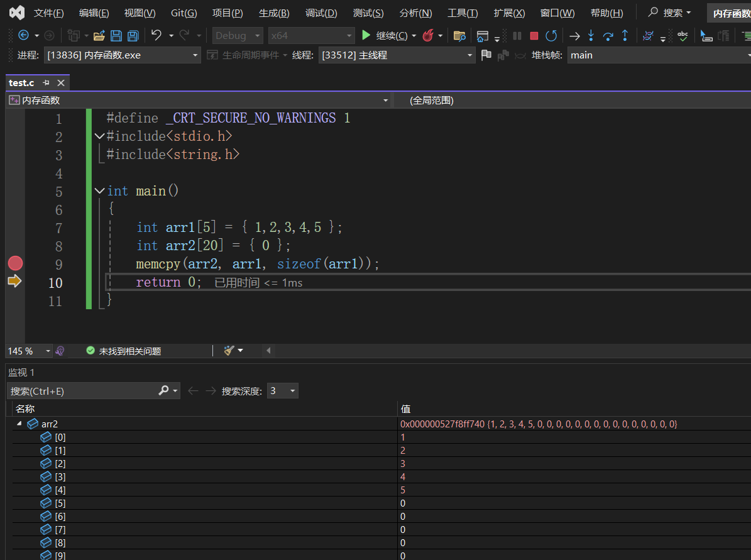Close the test.c tab

(61, 83)
